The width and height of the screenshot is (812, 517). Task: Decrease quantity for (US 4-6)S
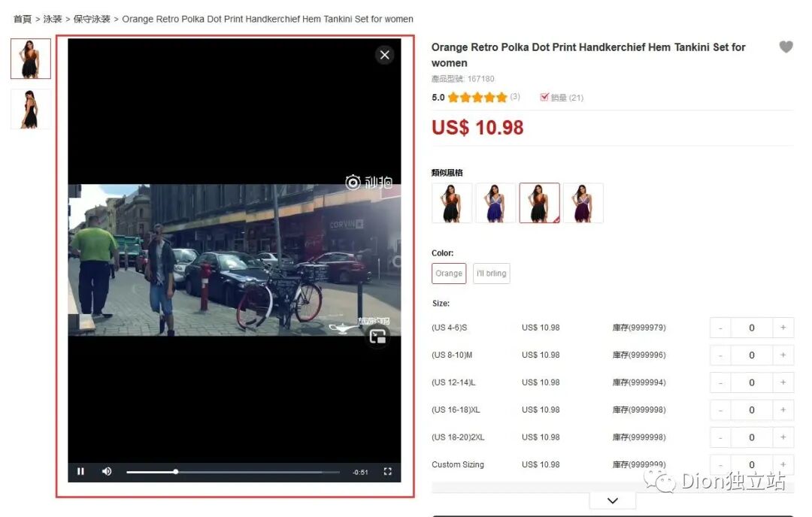point(720,328)
